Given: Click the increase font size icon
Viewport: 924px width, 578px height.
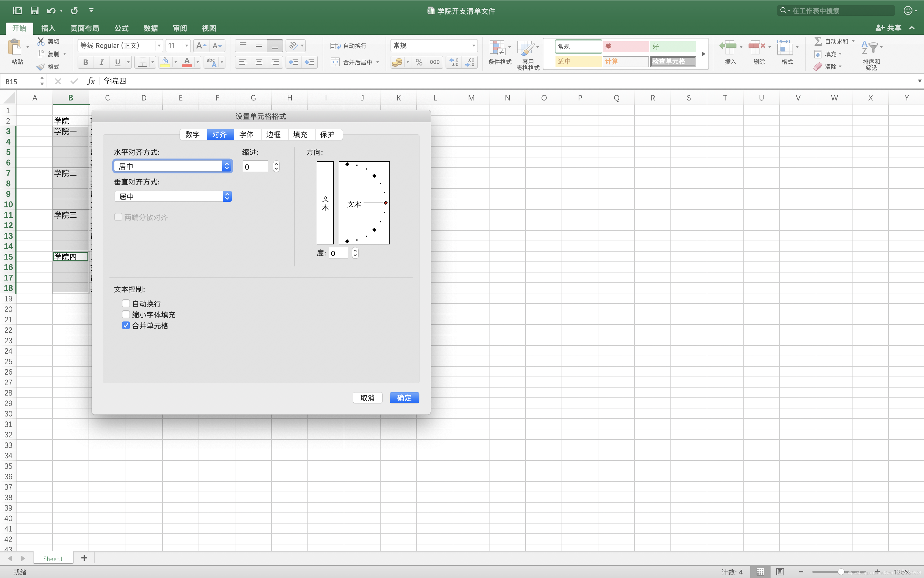Looking at the screenshot, I should point(201,46).
